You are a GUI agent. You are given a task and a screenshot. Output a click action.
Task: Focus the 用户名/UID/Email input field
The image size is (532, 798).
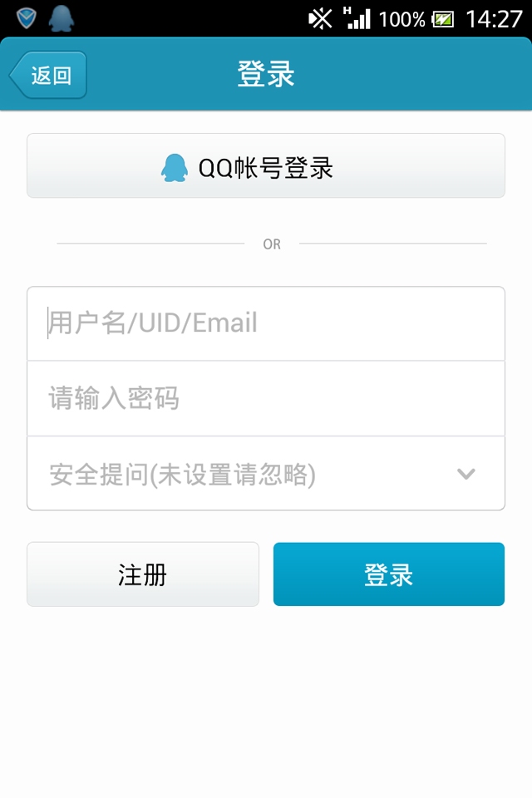266,323
